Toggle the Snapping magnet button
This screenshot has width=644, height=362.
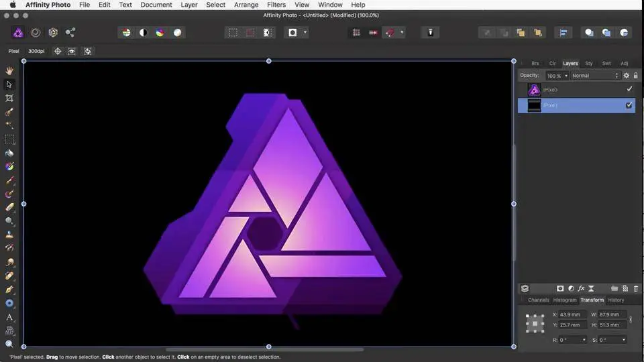[390, 32]
